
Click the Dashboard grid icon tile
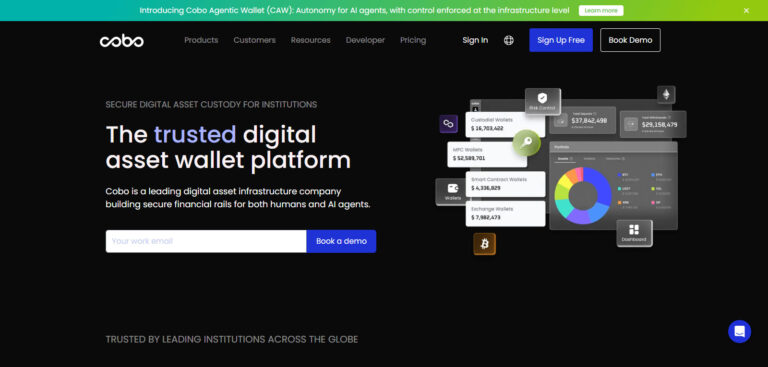coord(634,233)
